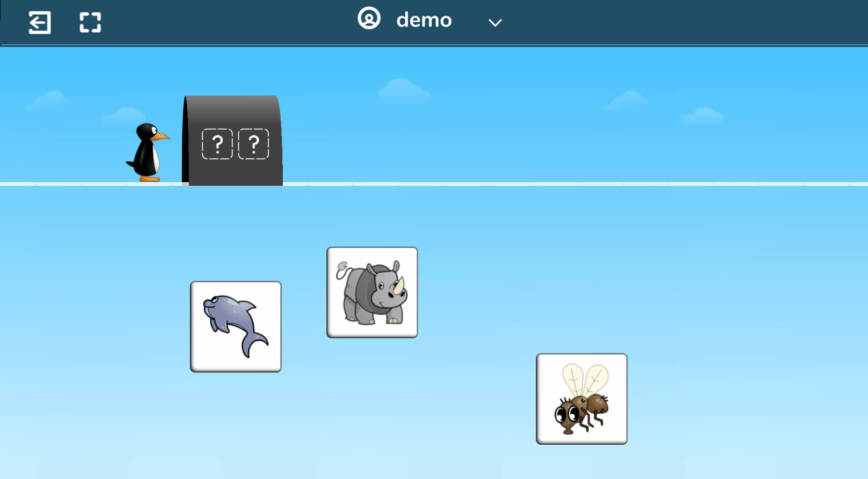This screenshot has height=479, width=868.
Task: Click the first question mark slot
Action: coord(217,144)
